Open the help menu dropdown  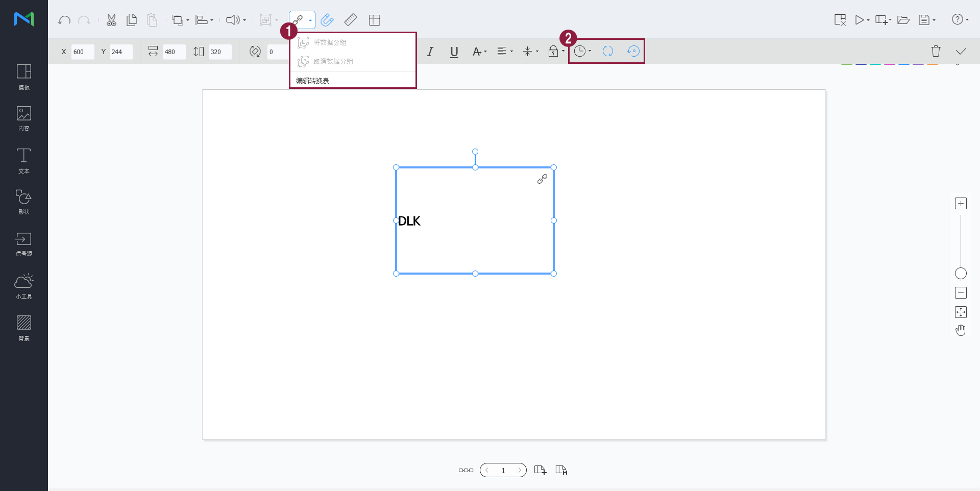[960, 20]
